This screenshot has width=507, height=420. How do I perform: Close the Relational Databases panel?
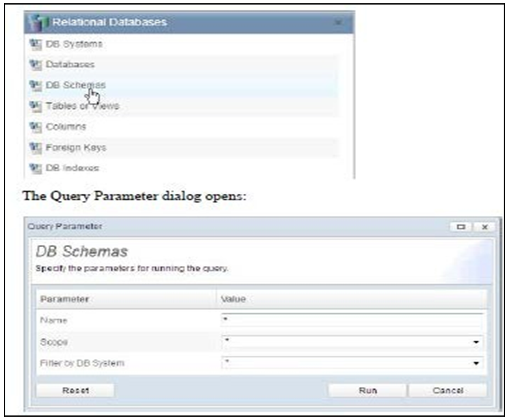pyautogui.click(x=338, y=23)
